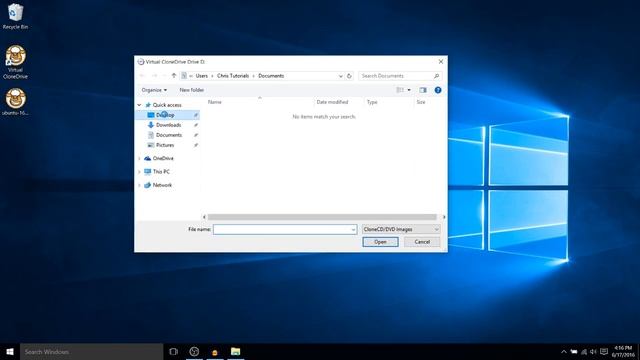Open the File name dropdown arrow
This screenshot has width=640, height=360.
click(353, 230)
